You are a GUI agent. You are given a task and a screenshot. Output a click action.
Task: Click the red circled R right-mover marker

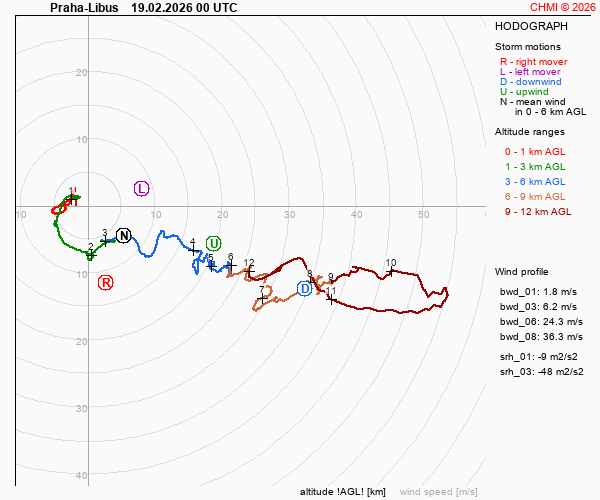(105, 283)
